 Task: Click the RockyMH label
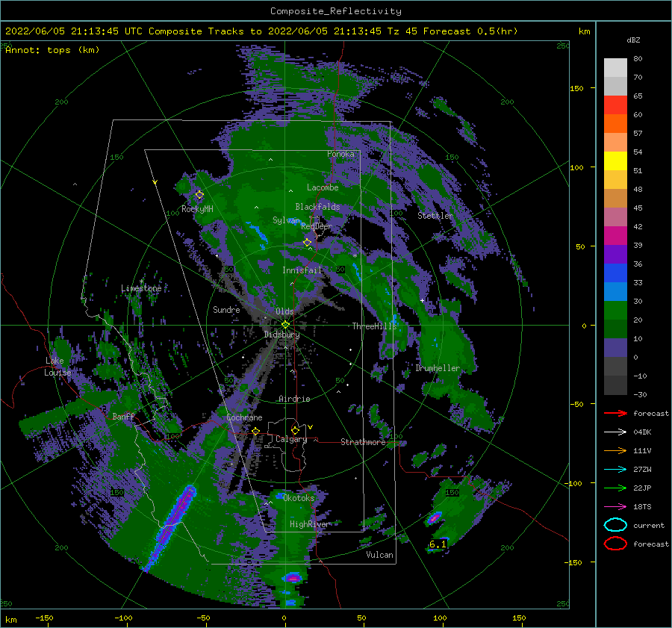[197, 209]
